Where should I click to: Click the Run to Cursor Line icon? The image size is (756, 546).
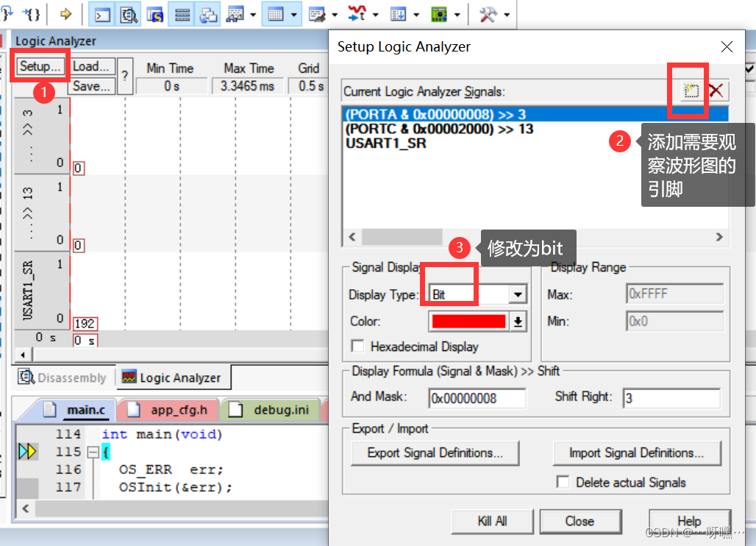coord(32,13)
